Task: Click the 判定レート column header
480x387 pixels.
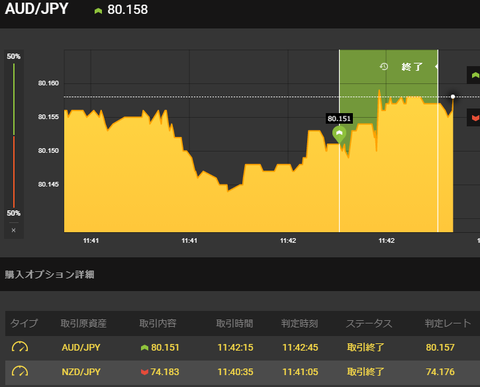Action: coord(448,323)
